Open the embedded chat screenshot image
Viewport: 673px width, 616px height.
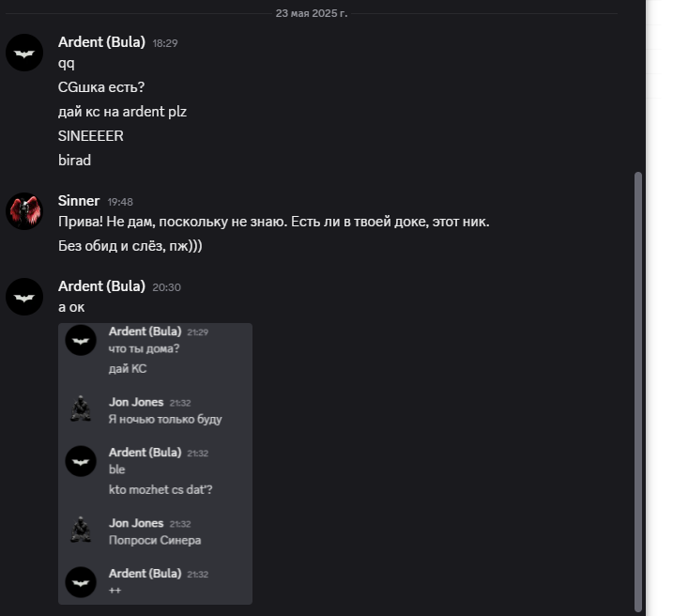(156, 464)
